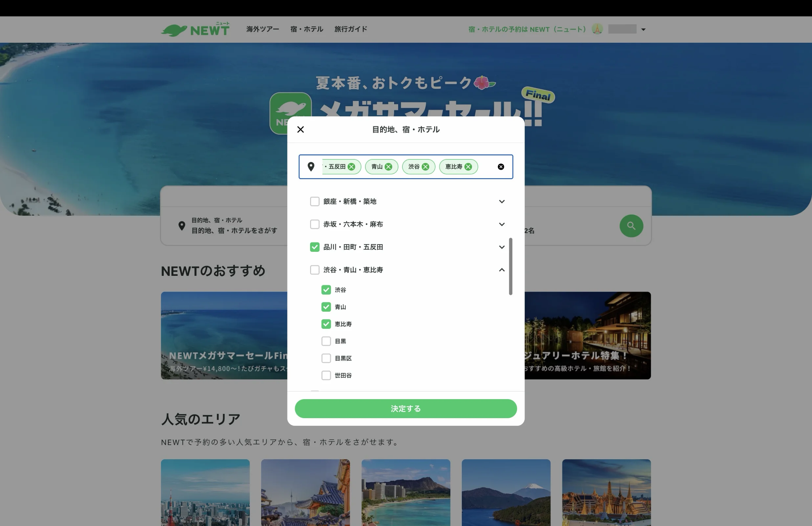Check the 目黒 checkbox
812x526 pixels.
[x=326, y=341]
